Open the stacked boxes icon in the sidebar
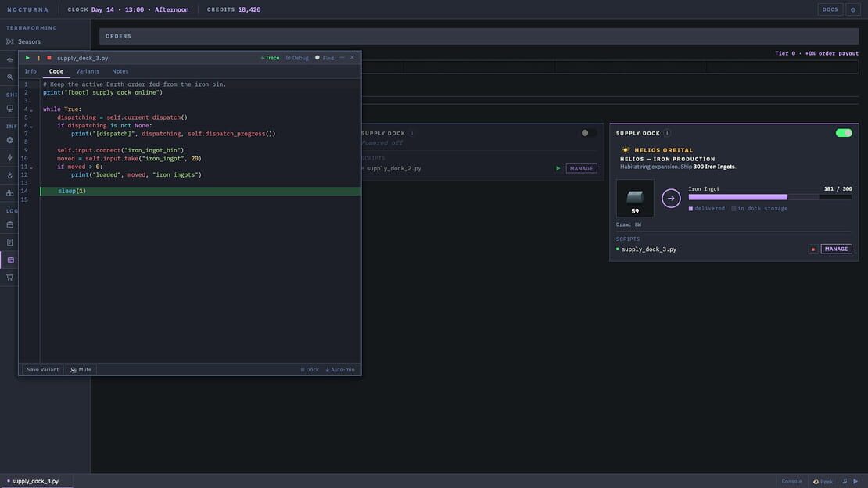Screen dimensions: 868x488 [x=10, y=193]
